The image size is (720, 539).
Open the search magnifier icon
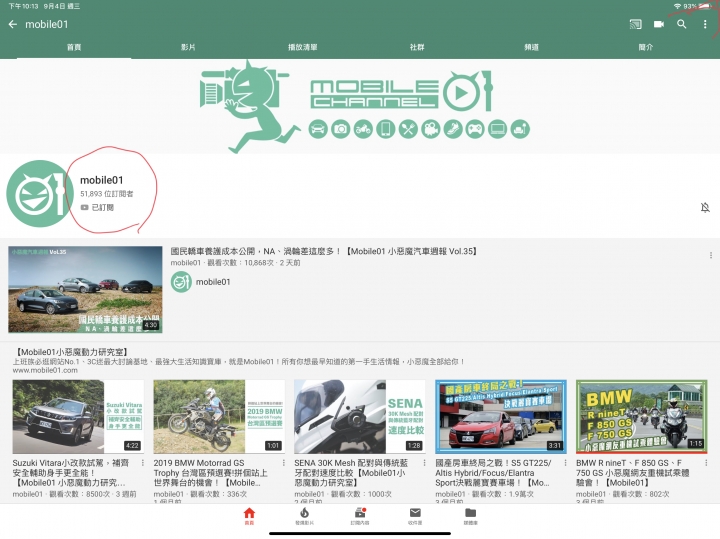click(682, 24)
